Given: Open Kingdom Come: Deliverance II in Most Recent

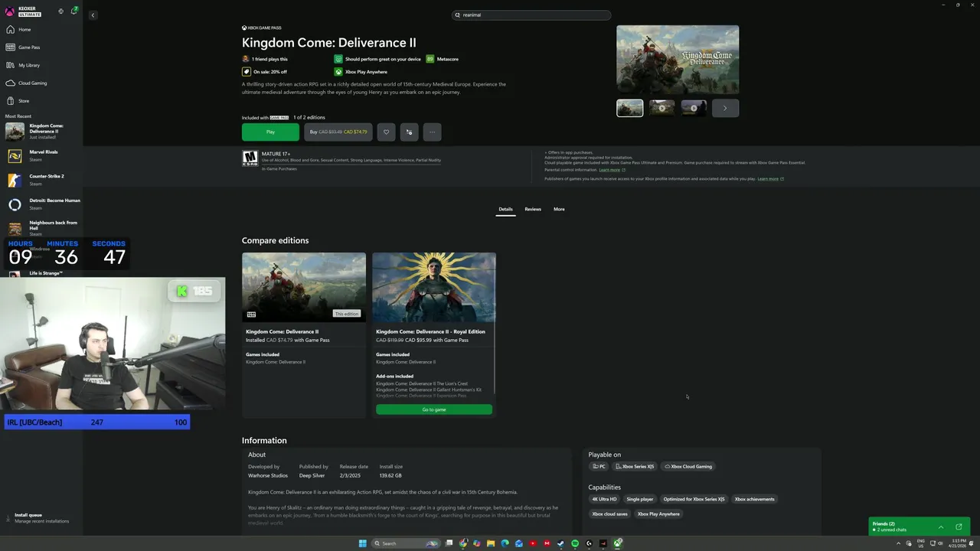Looking at the screenshot, I should [x=41, y=132].
